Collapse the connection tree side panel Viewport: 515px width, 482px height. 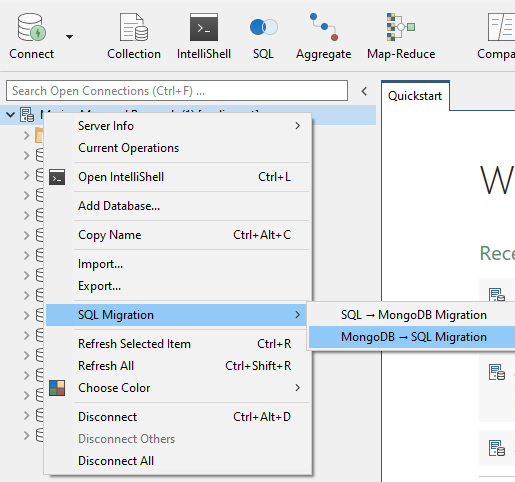point(364,91)
